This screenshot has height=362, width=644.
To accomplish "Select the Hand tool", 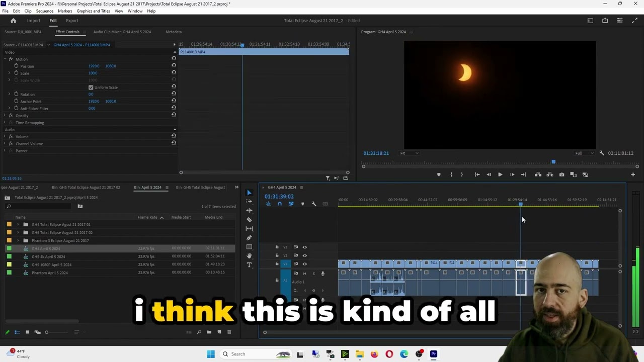I will pos(249,256).
